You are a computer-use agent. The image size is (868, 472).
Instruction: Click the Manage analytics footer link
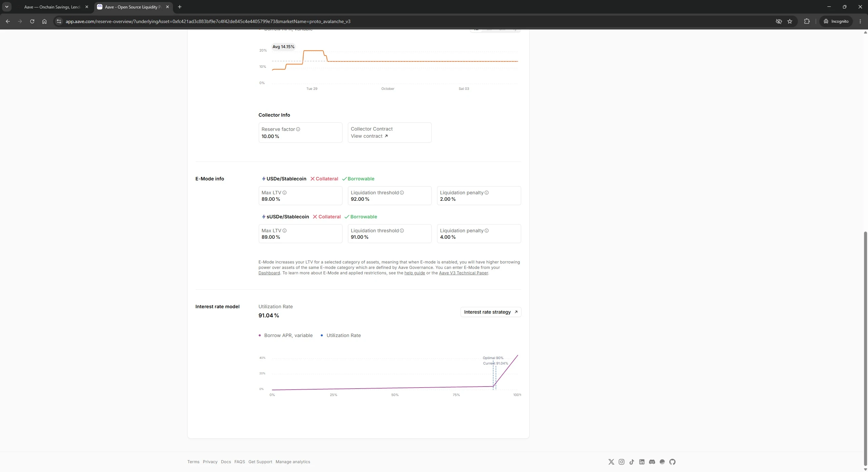[x=293, y=462]
